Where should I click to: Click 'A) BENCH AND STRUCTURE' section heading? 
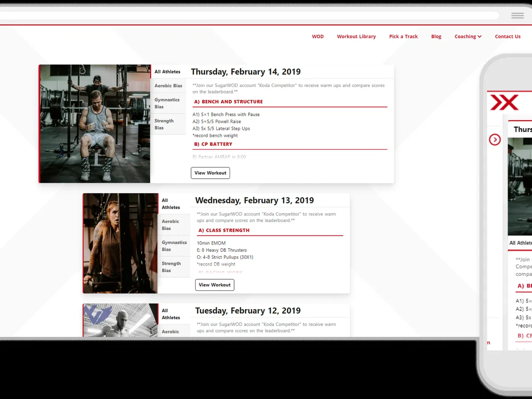coord(228,102)
